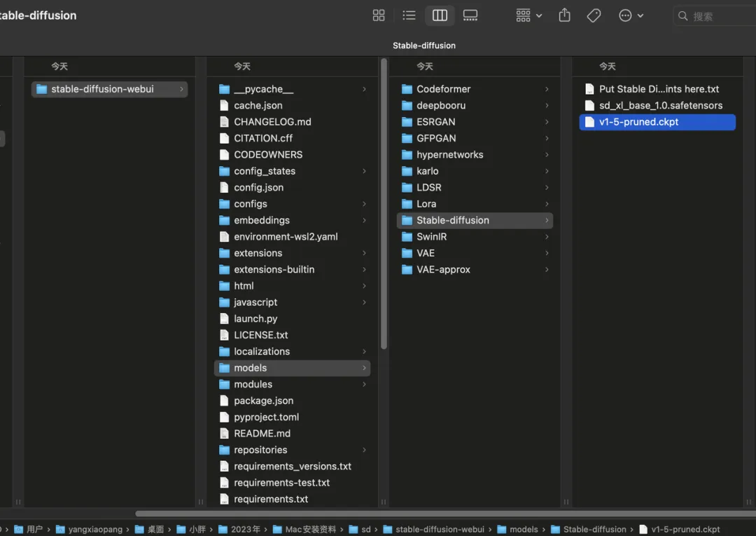Select the models folder

[x=292, y=368]
